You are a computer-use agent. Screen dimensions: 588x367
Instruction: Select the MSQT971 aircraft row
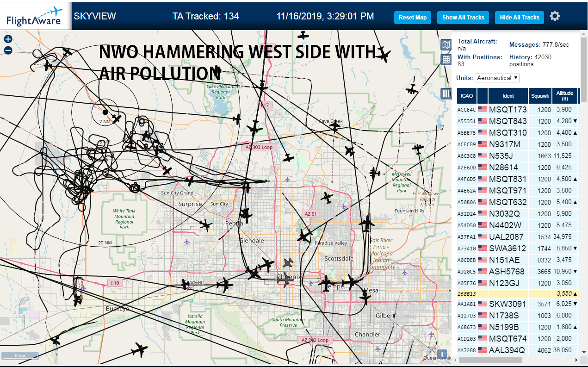coord(518,190)
